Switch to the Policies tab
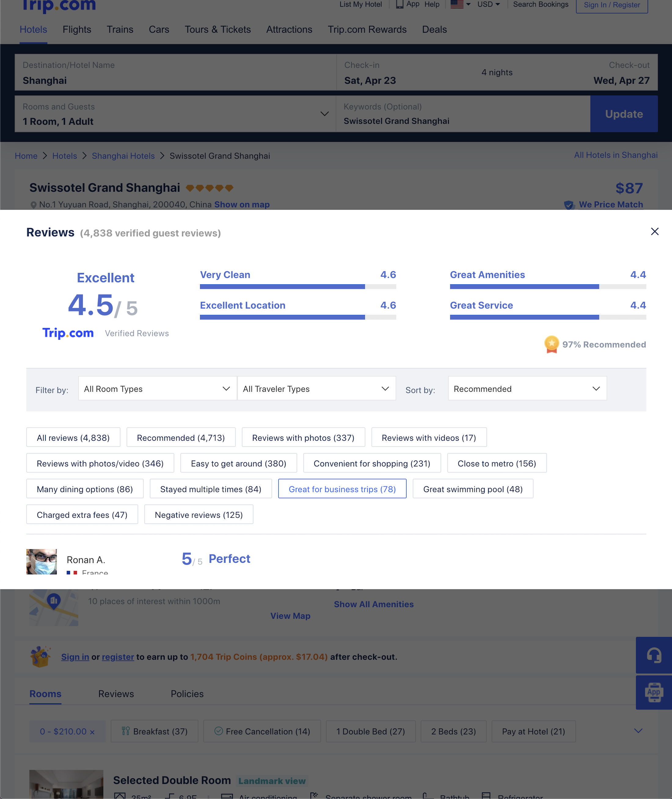The height and width of the screenshot is (799, 672). click(187, 694)
